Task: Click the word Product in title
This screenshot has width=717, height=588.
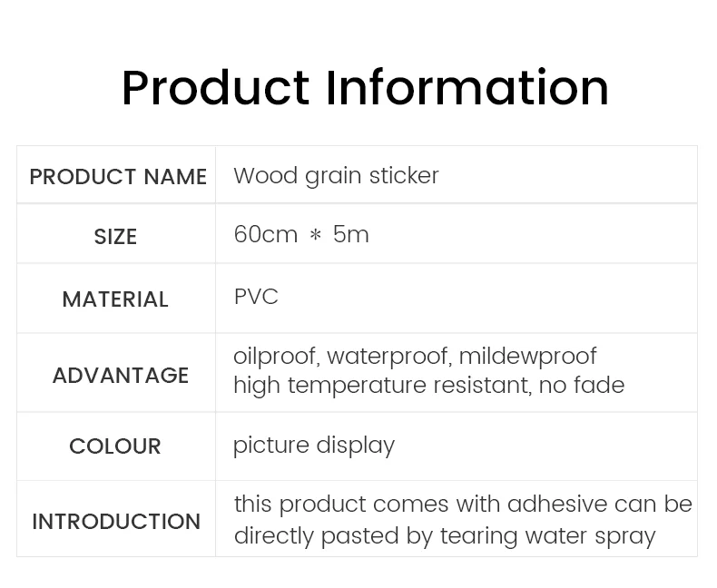Action: (x=216, y=87)
